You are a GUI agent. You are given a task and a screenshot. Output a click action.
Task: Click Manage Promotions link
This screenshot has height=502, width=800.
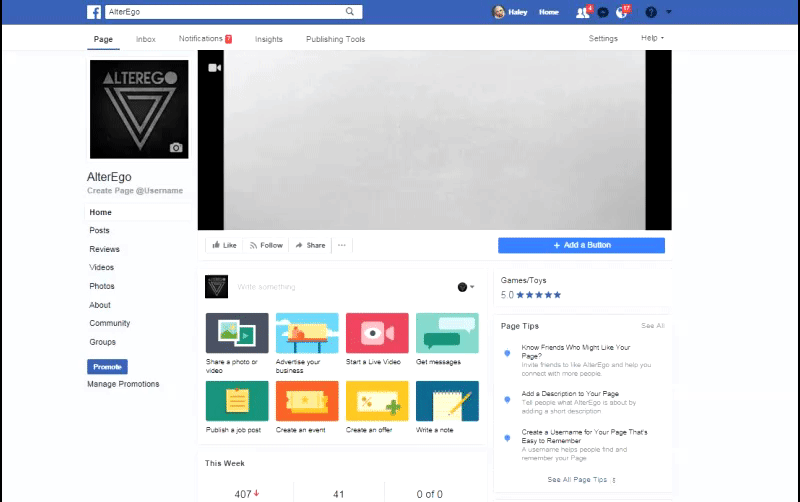click(x=123, y=384)
